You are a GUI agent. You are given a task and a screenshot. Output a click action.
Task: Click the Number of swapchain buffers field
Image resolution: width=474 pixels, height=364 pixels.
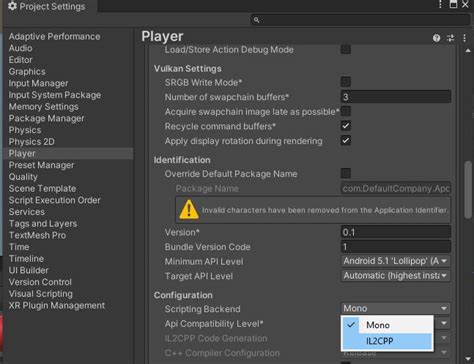[396, 97]
